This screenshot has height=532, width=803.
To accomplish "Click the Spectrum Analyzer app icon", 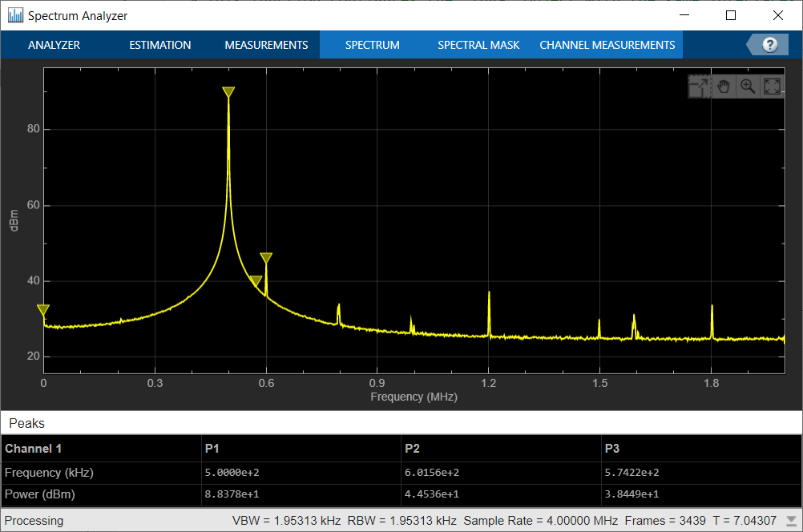I will coord(15,15).
